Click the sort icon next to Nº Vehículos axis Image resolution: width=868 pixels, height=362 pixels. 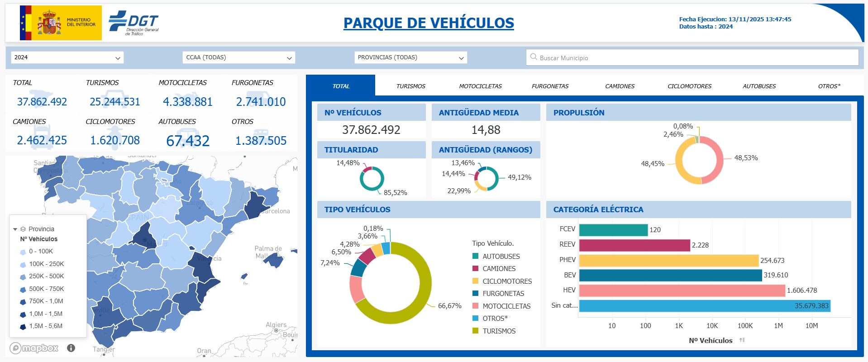742,340
